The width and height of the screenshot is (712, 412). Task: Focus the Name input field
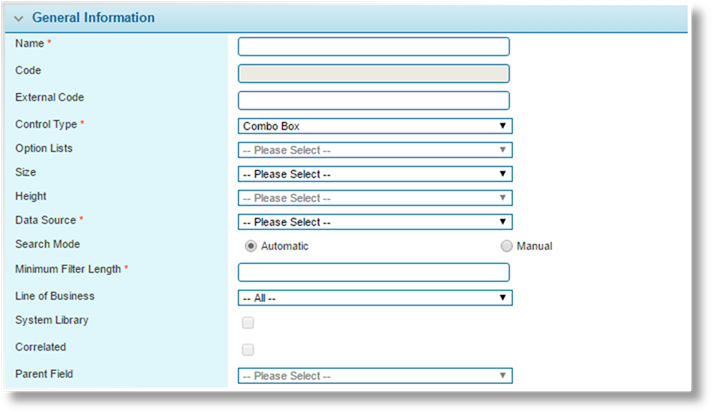[x=374, y=47]
